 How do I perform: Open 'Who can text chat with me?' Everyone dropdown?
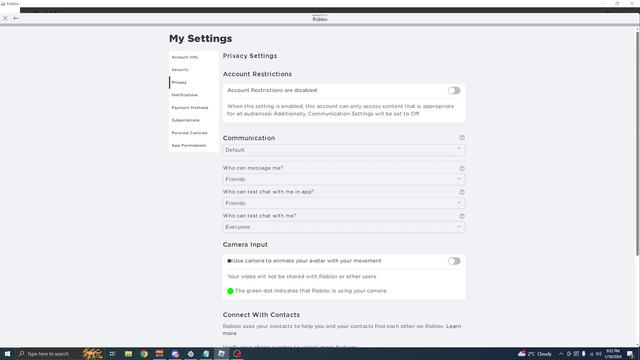click(344, 227)
